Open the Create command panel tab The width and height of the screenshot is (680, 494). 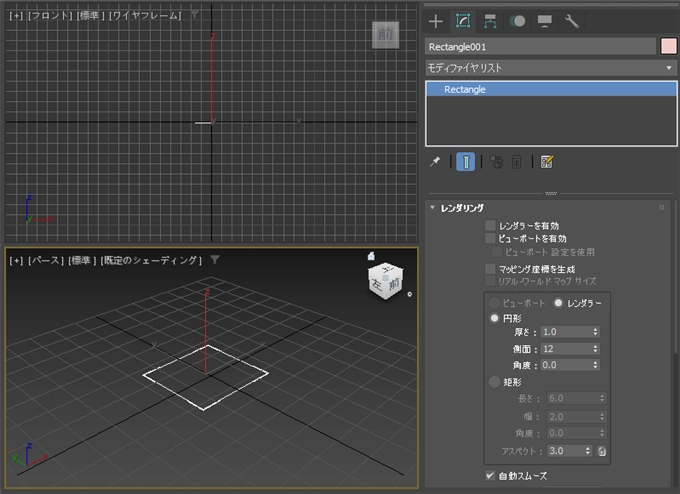(435, 21)
